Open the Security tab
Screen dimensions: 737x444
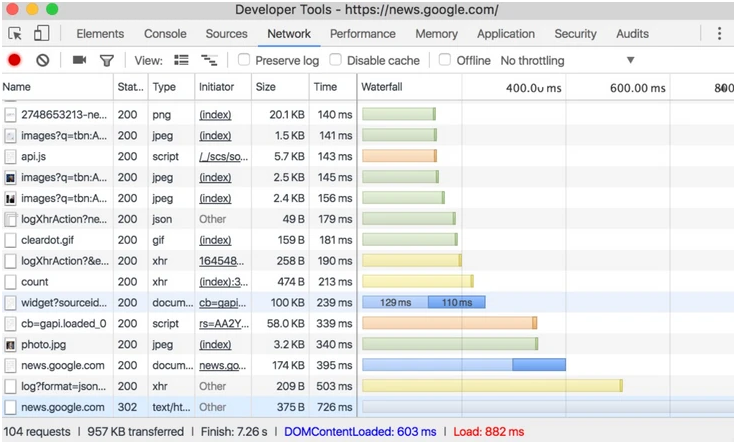[575, 34]
